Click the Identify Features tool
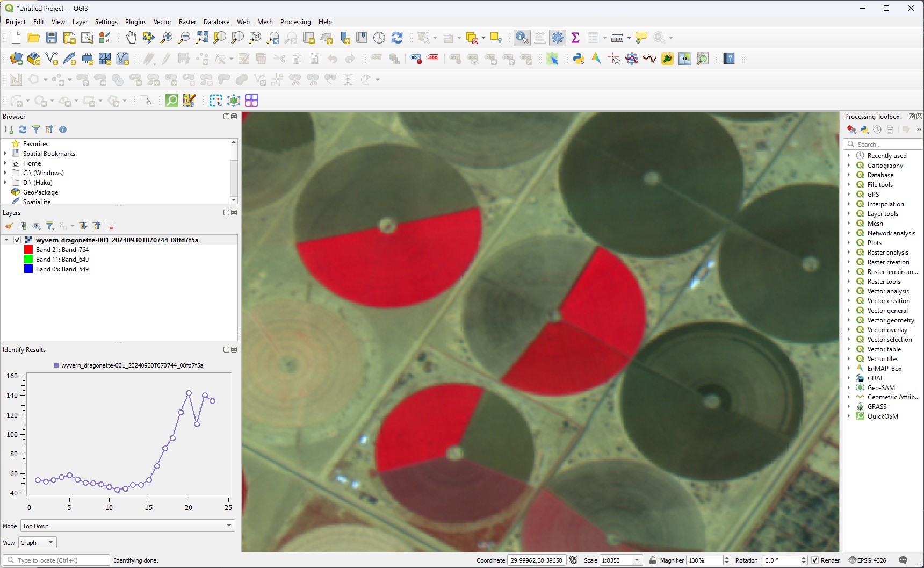The image size is (924, 568). coord(522,38)
